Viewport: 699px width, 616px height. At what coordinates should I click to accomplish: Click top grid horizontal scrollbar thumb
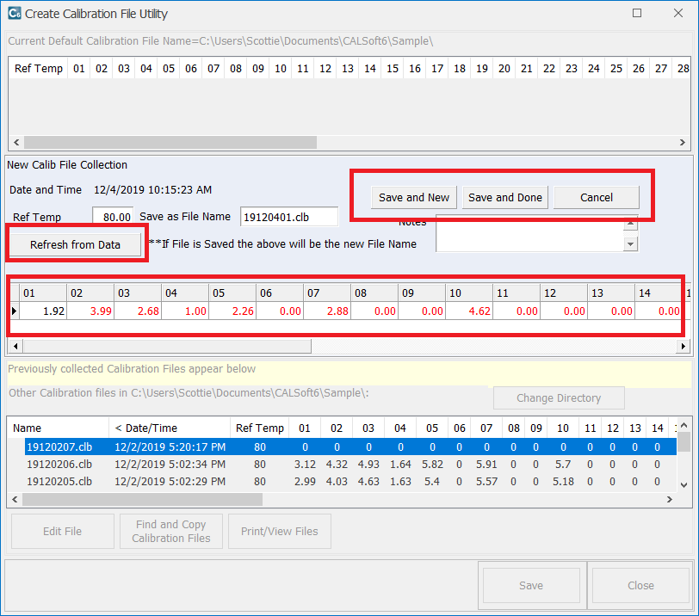pyautogui.click(x=170, y=143)
